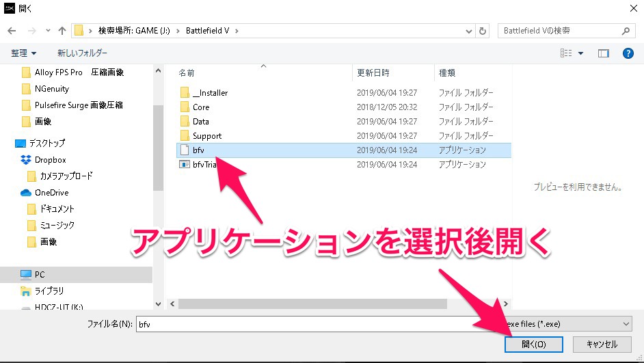
Task: Click the _Installer folder icon
Action: [185, 93]
